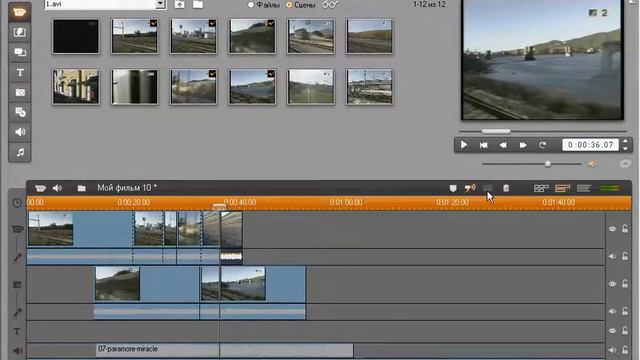Image resolution: width=640 pixels, height=360 pixels.
Task: Hide the overlay video track (eye icon)
Action: point(612,284)
